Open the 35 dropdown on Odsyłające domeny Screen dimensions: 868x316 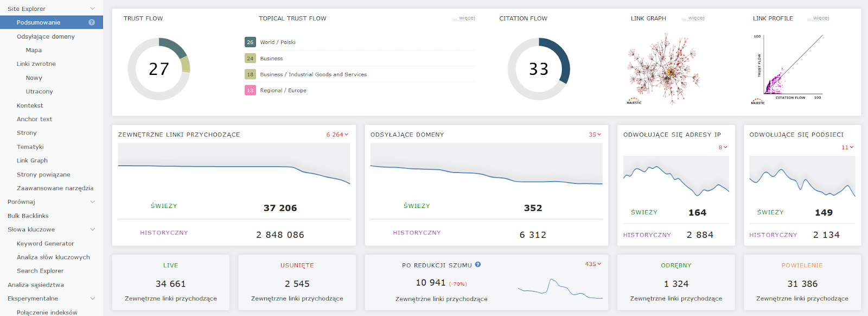point(595,135)
